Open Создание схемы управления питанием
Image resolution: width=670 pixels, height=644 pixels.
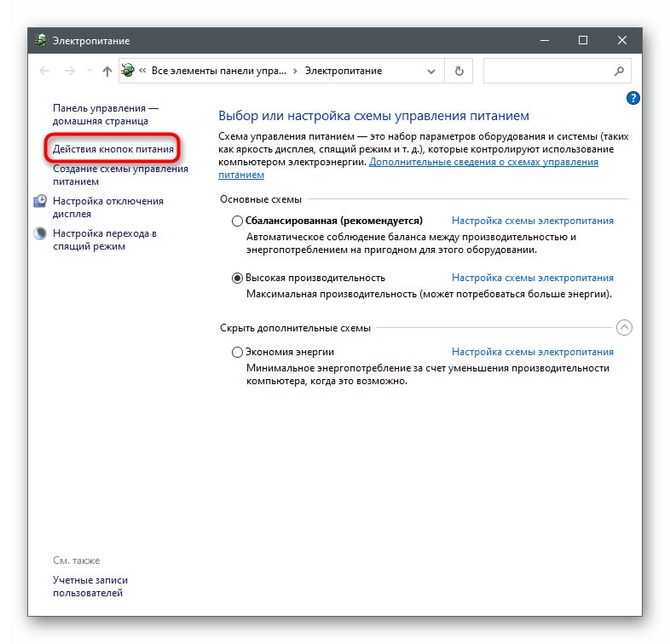coord(120,175)
